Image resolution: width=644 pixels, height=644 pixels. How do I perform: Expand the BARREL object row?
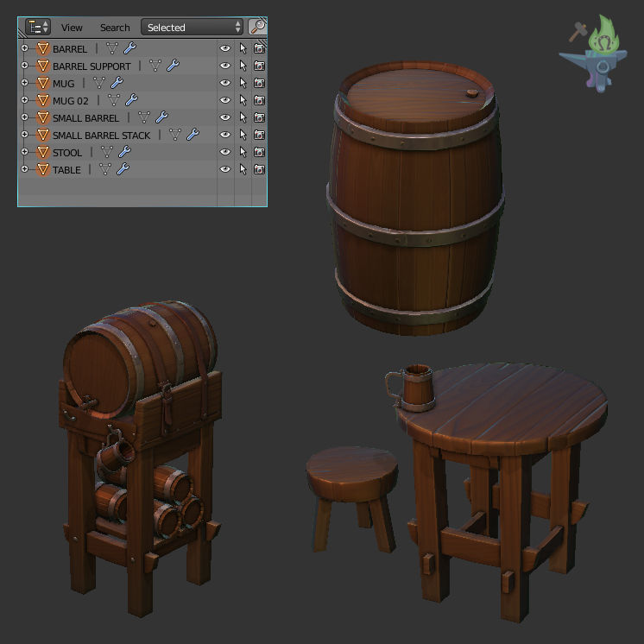[x=25, y=48]
